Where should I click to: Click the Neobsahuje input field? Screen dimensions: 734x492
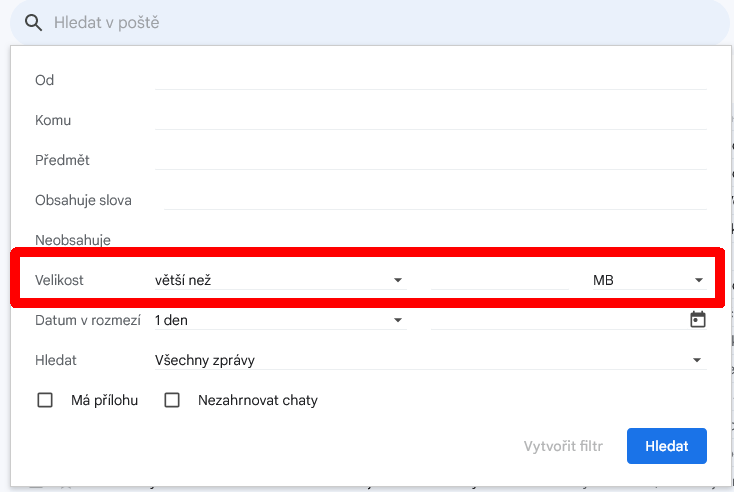coord(430,238)
